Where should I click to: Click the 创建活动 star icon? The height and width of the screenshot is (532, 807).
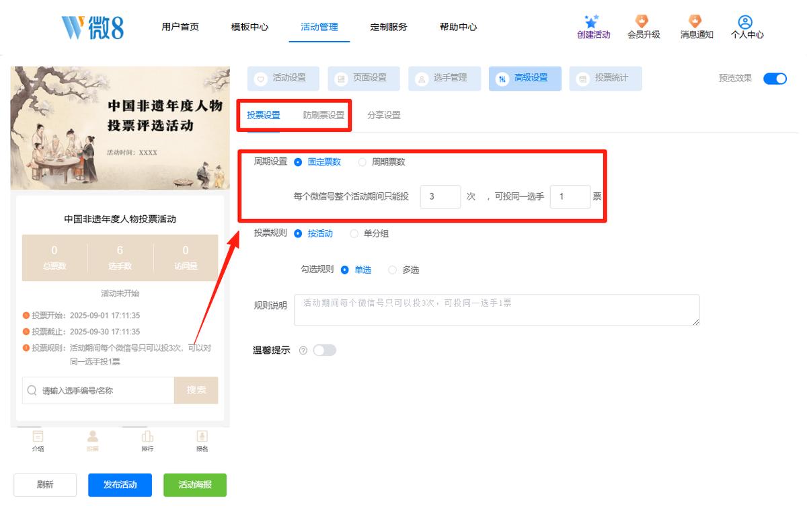click(592, 21)
